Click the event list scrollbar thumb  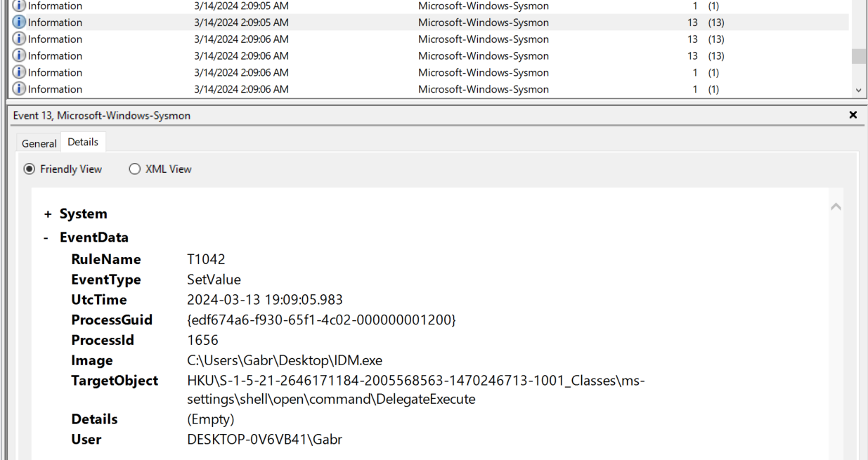[858, 56]
